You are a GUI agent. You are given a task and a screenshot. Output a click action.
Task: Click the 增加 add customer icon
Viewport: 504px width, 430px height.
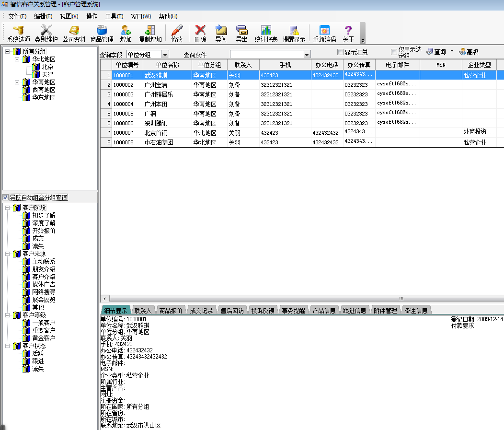point(126,34)
